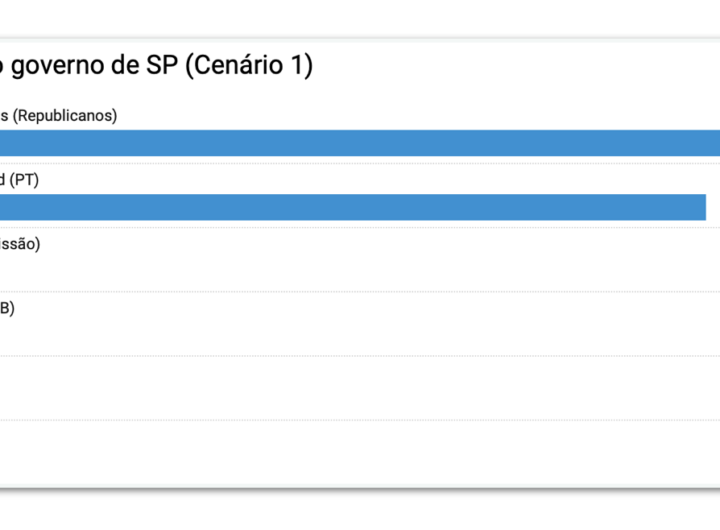Click the right end of the PT bar
This screenshot has width=720, height=530.
[x=702, y=207]
